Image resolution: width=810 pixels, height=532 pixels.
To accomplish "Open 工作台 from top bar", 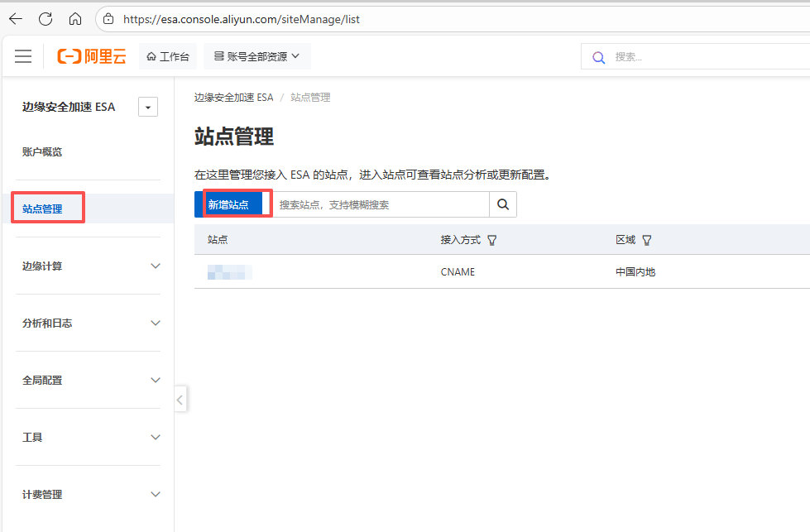I will (168, 56).
